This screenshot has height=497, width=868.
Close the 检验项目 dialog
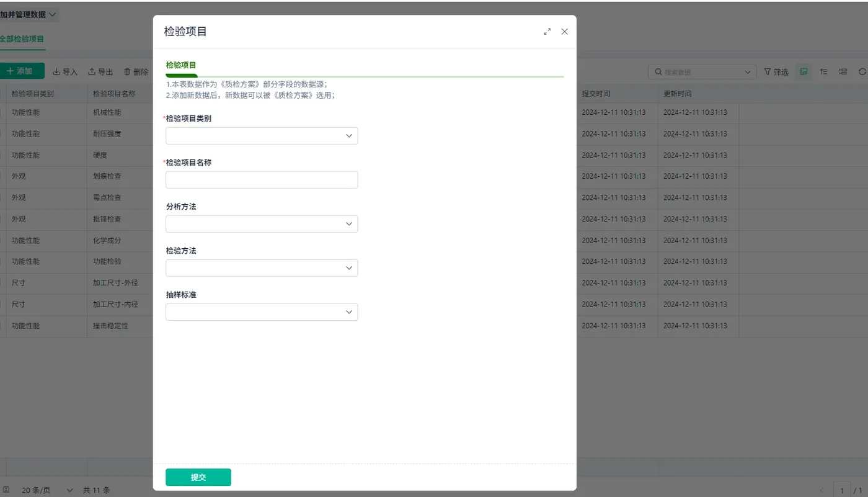coord(564,32)
